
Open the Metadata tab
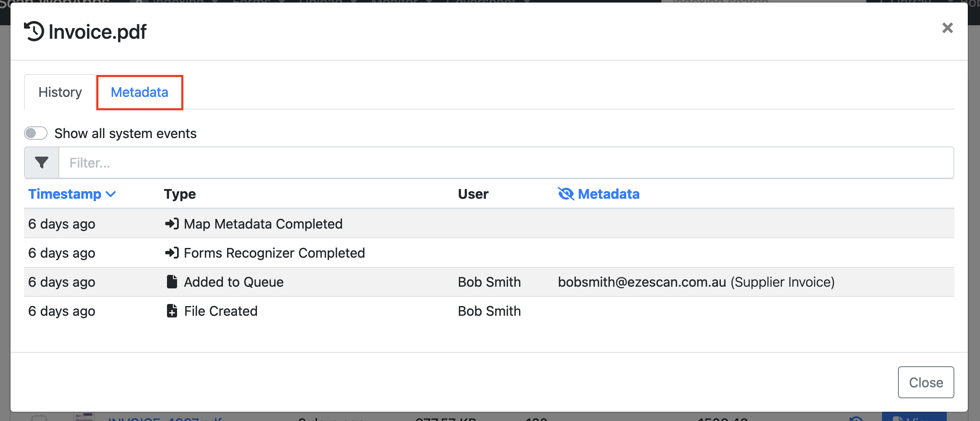[x=140, y=92]
